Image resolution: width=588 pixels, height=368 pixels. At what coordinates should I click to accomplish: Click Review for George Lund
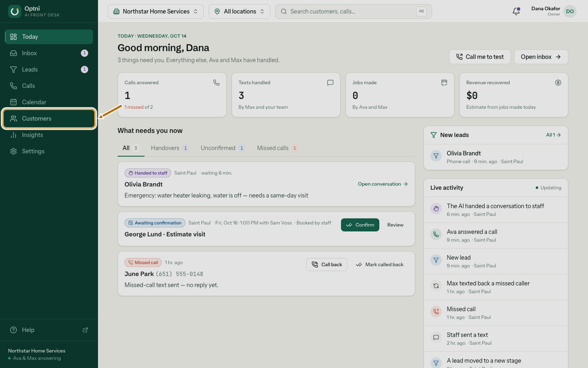point(395,225)
